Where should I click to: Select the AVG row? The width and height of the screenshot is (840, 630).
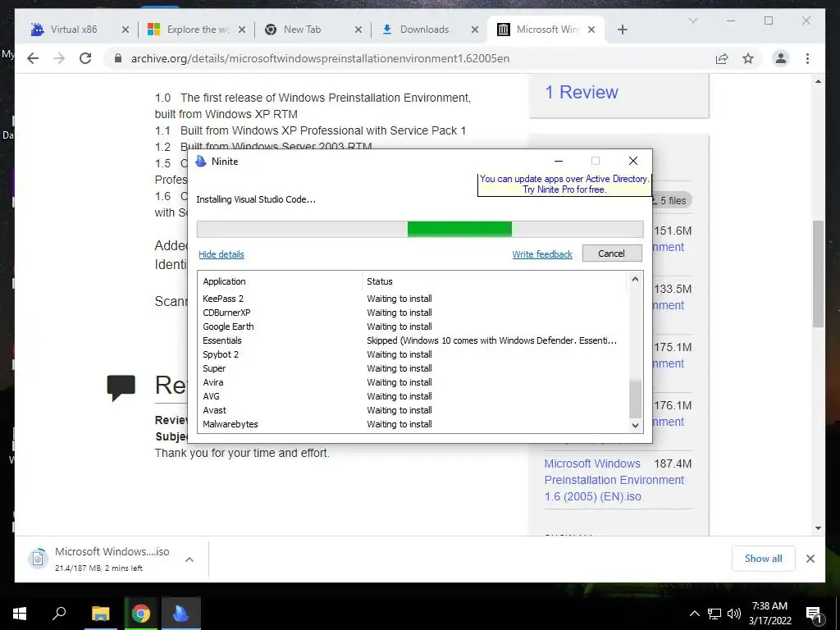coord(413,396)
